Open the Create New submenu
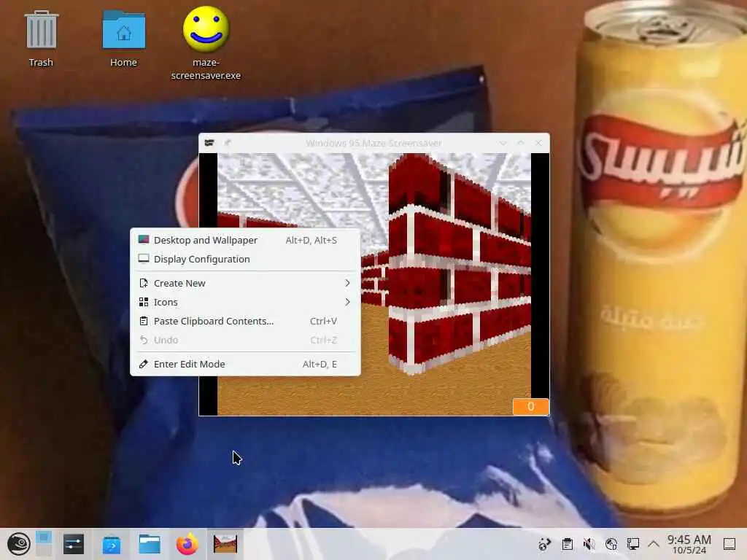Viewport: 747px width, 560px height. (x=245, y=283)
